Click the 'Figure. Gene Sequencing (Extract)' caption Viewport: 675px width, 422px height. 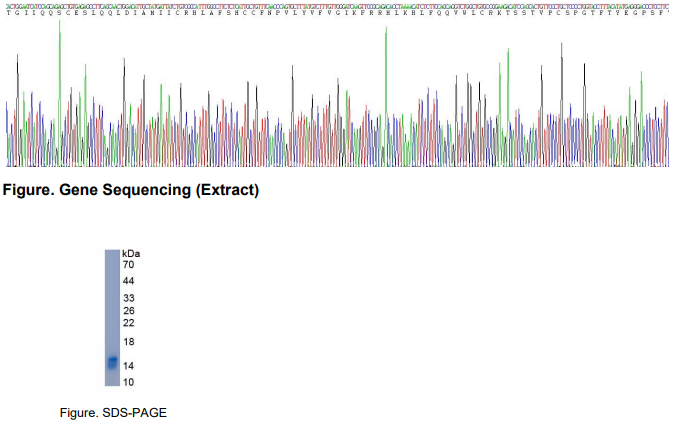131,190
